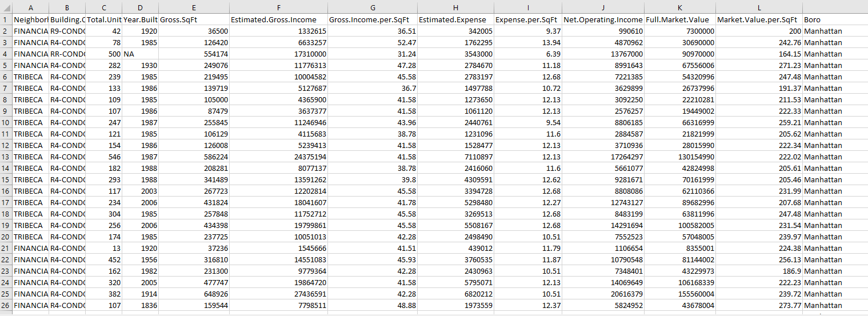Click cell with value 19799861
This screenshot has height=316, width=868.
click(x=278, y=225)
